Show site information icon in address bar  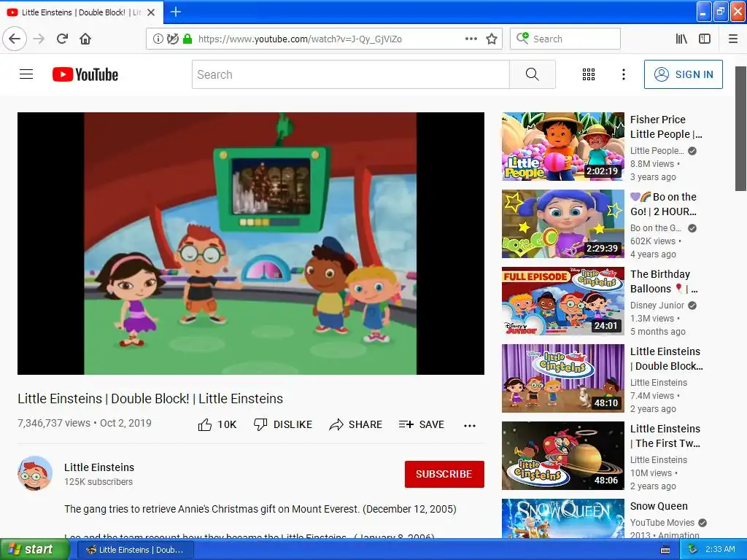158,39
